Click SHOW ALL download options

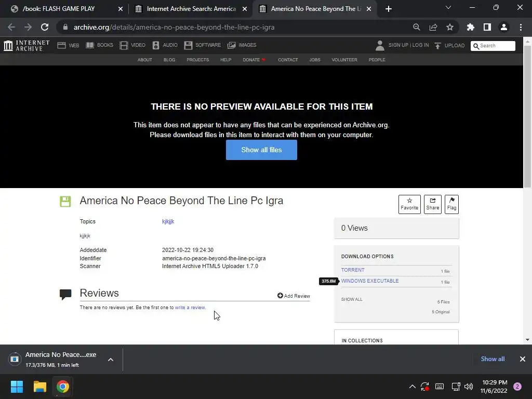click(x=352, y=299)
